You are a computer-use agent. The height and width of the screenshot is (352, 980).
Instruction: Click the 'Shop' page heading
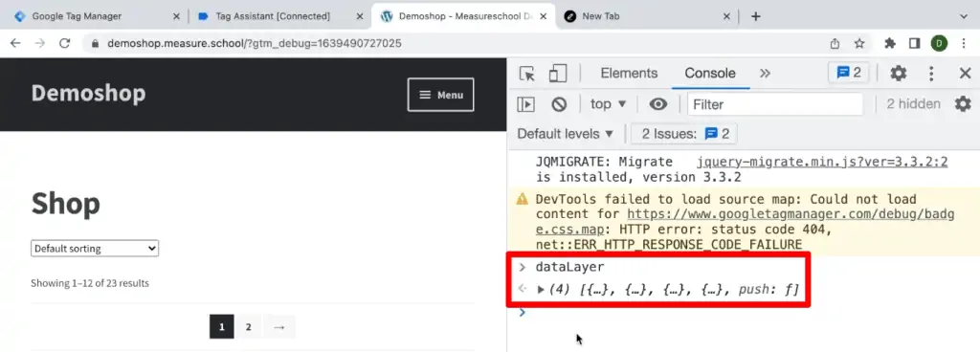tap(66, 204)
